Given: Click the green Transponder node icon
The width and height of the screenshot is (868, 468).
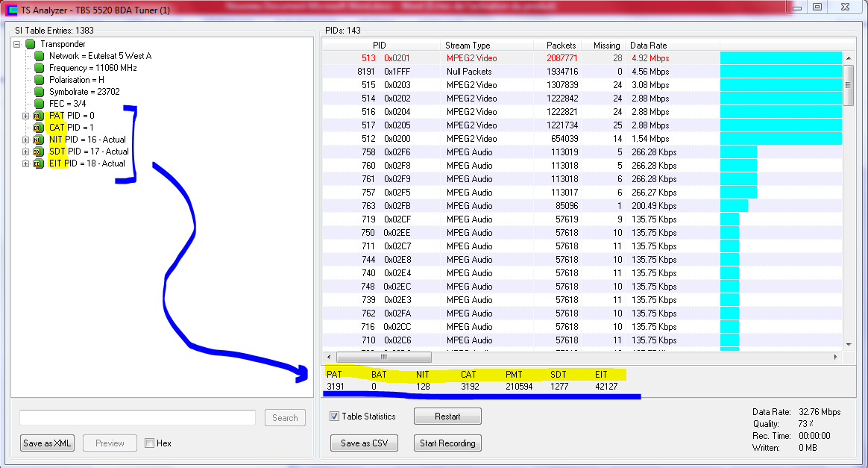Looking at the screenshot, I should tap(31, 44).
